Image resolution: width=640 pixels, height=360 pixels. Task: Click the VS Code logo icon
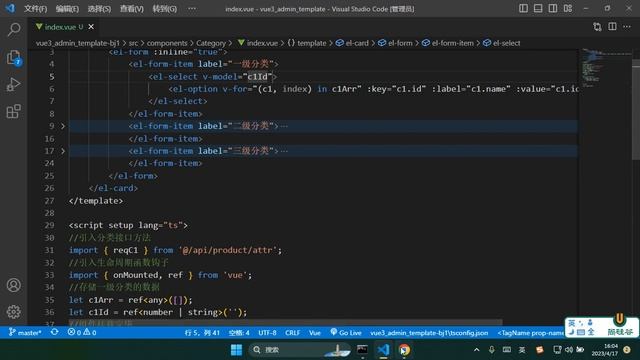(10, 8)
